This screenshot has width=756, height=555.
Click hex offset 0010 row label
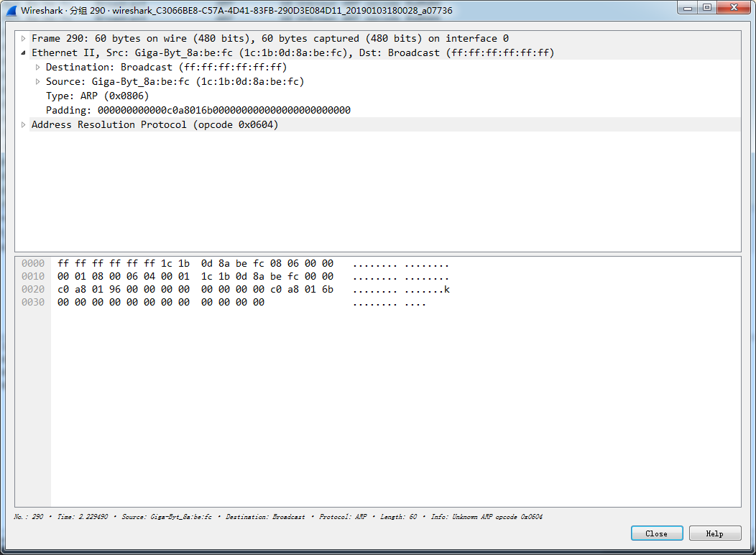(33, 276)
